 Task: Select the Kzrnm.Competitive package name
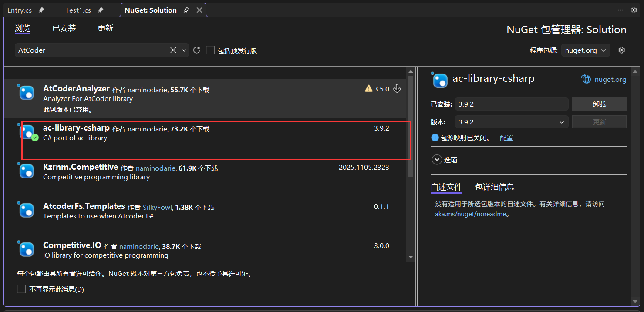pyautogui.click(x=81, y=167)
